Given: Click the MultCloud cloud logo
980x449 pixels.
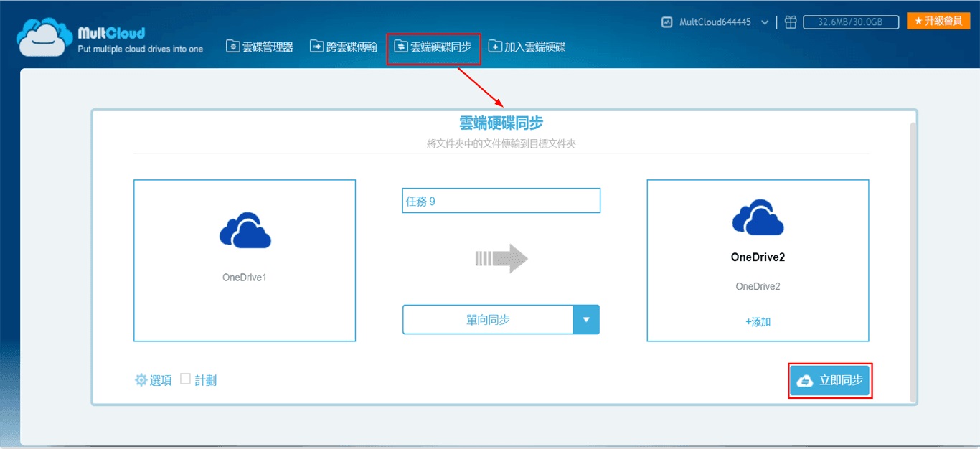Looking at the screenshot, I should (45, 37).
